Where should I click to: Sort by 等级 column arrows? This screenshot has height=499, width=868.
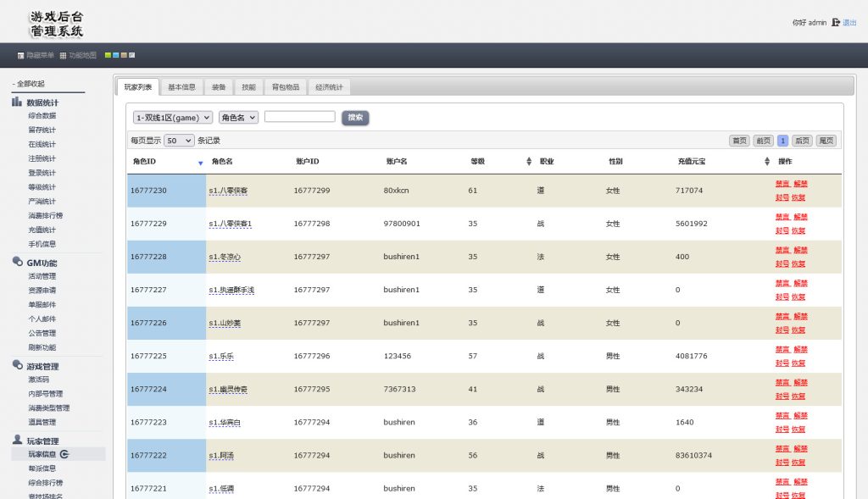[529, 162]
